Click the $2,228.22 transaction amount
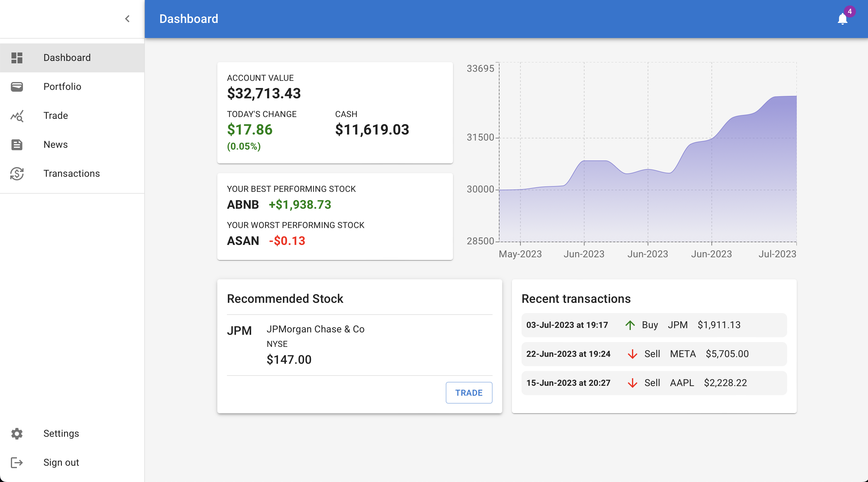 726,383
